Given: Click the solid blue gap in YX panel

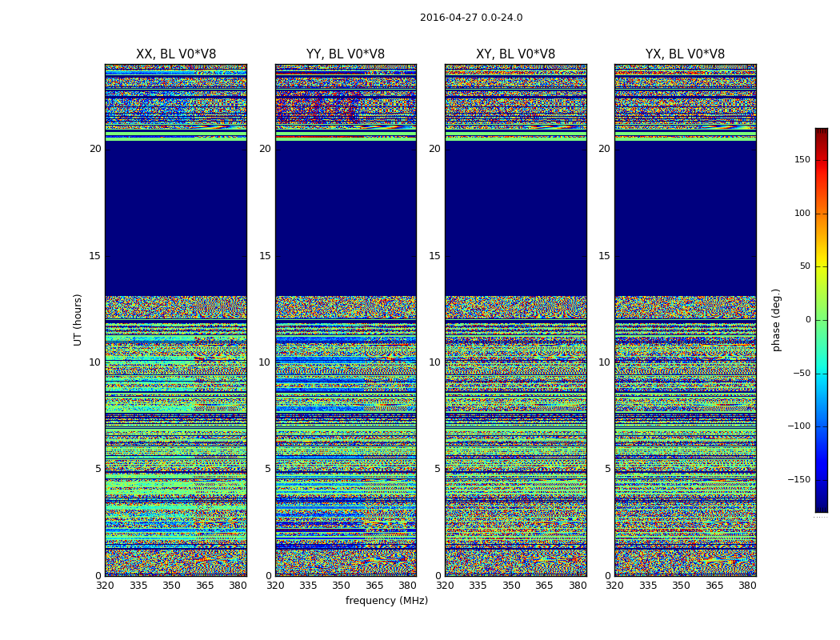Looking at the screenshot, I should 685,218.
